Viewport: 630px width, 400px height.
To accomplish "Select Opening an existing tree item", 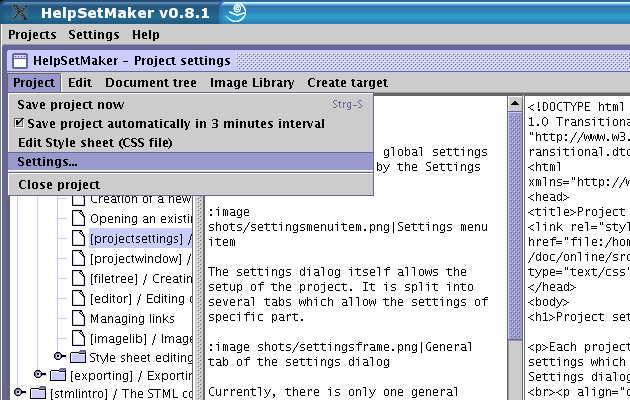I will coord(141,219).
